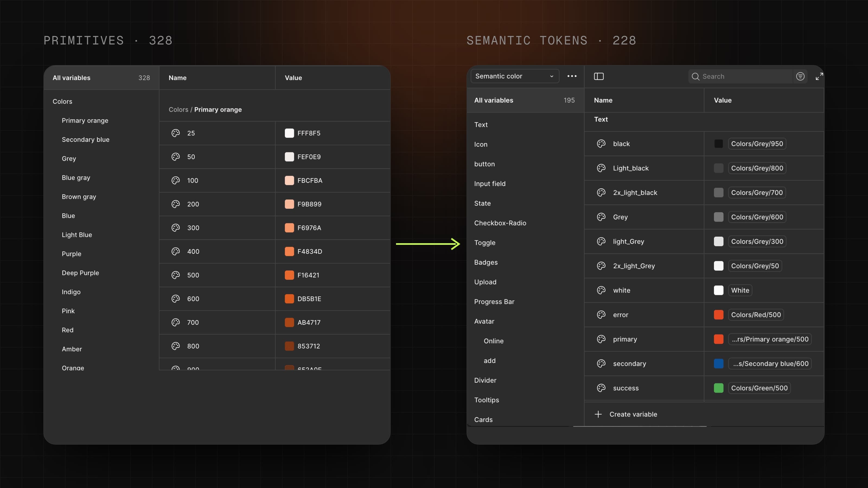This screenshot has width=868, height=488.
Task: Click the green swatch for success
Action: (x=718, y=388)
